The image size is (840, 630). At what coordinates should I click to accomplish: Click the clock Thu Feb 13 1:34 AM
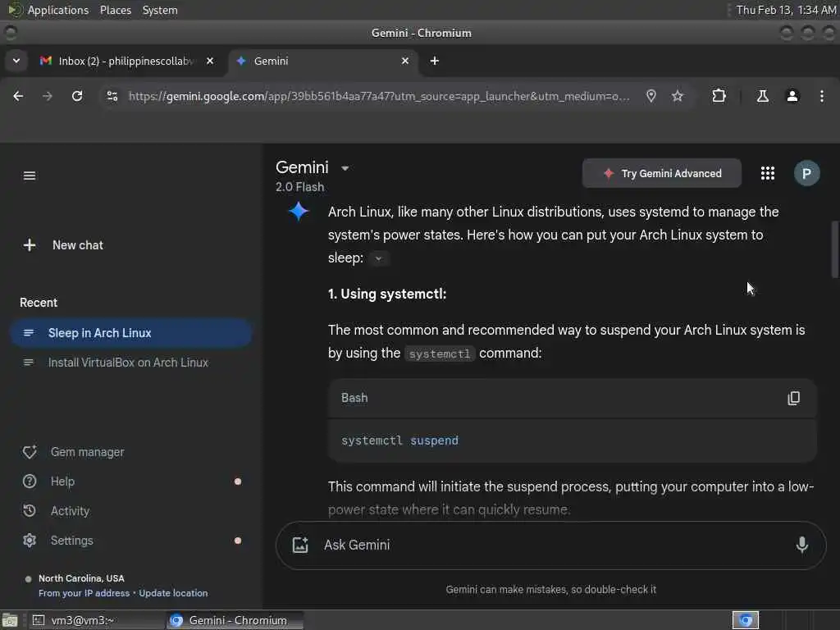click(785, 10)
